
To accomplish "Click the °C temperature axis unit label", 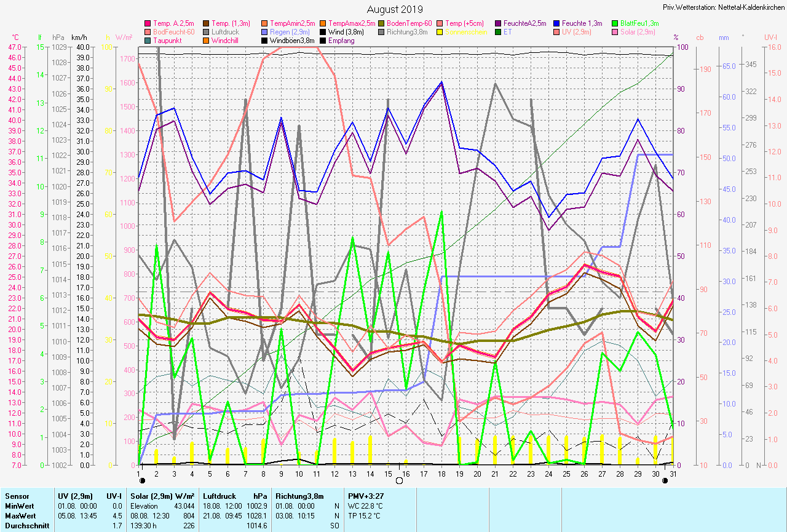I will [x=15, y=38].
